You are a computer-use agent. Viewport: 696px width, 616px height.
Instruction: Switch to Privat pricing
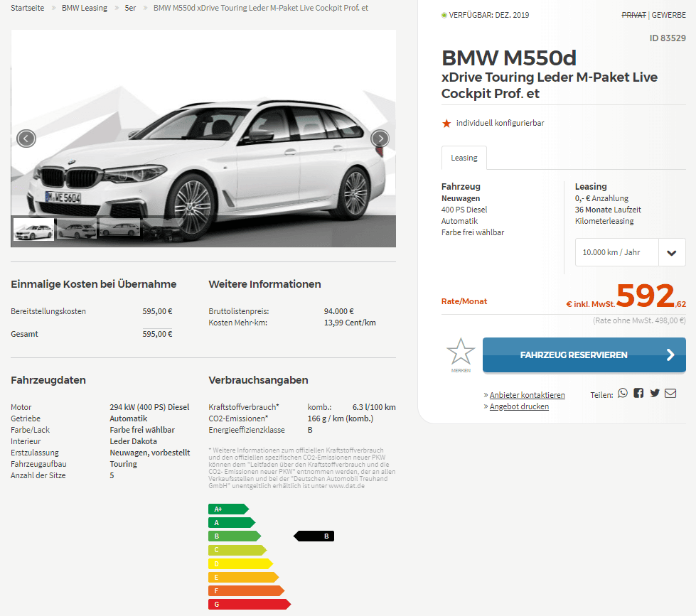pyautogui.click(x=633, y=15)
